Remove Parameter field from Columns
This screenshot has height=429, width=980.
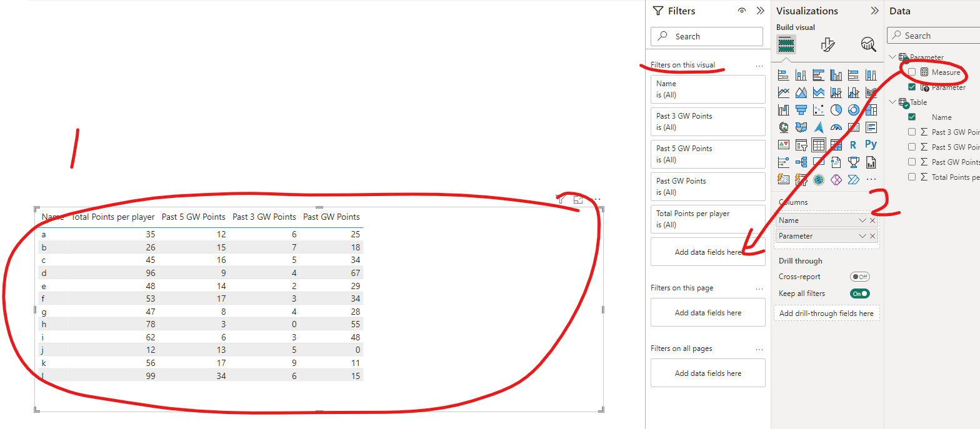pyautogui.click(x=872, y=236)
